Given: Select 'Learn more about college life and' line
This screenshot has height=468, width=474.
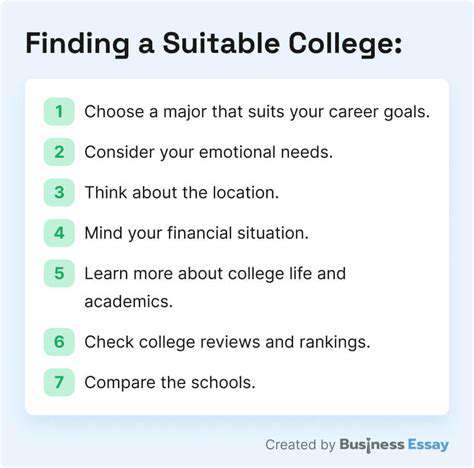Looking at the screenshot, I should (215, 274).
